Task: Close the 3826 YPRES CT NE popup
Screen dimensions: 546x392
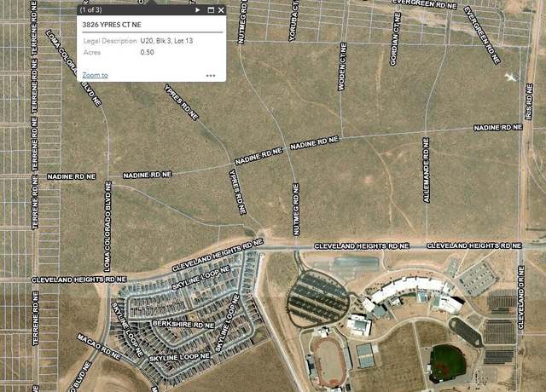Action: (221, 9)
